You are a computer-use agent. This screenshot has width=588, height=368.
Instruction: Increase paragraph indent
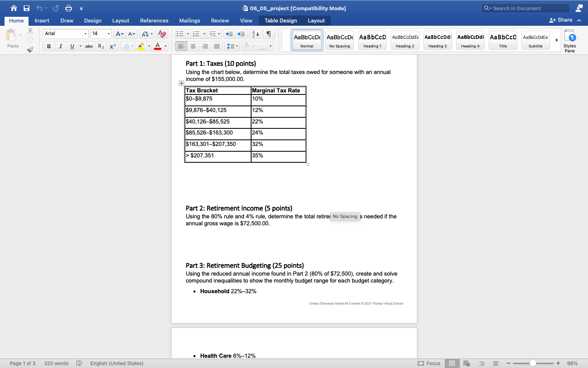[241, 34]
